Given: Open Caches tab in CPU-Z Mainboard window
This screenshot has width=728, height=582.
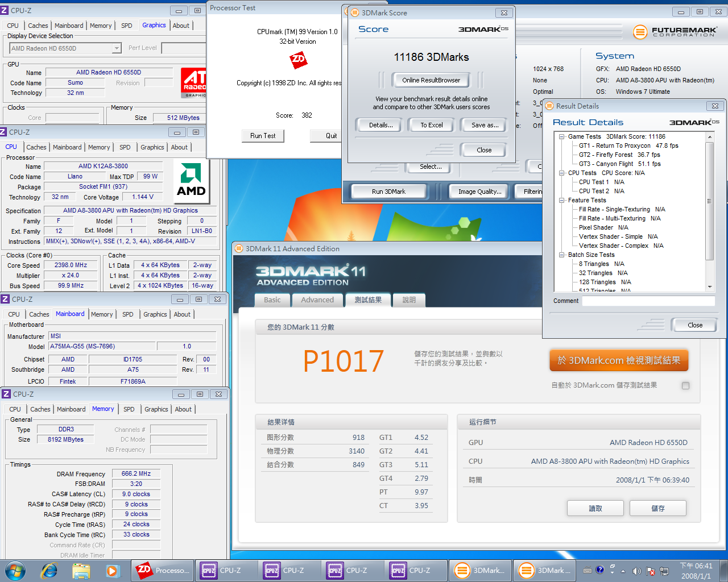Looking at the screenshot, I should (39, 314).
